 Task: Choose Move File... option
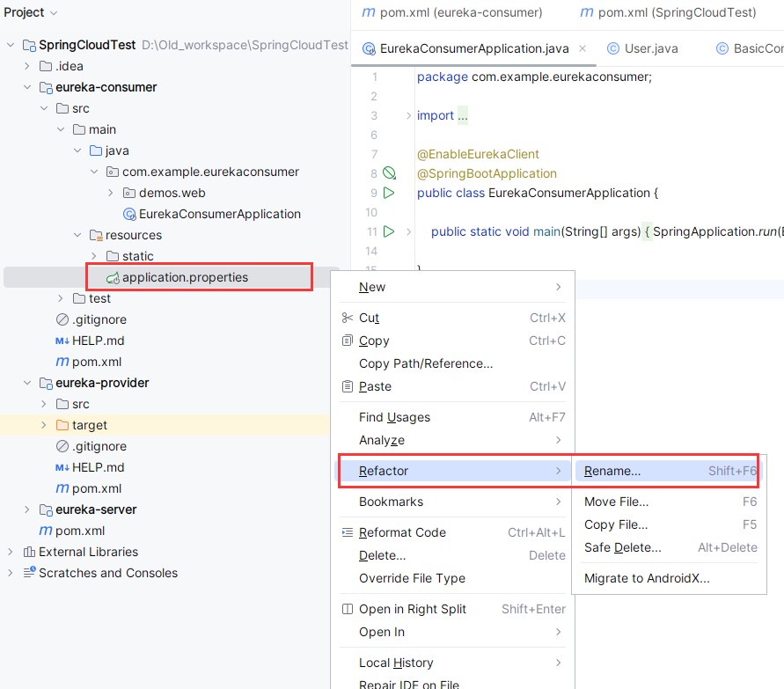(669, 502)
